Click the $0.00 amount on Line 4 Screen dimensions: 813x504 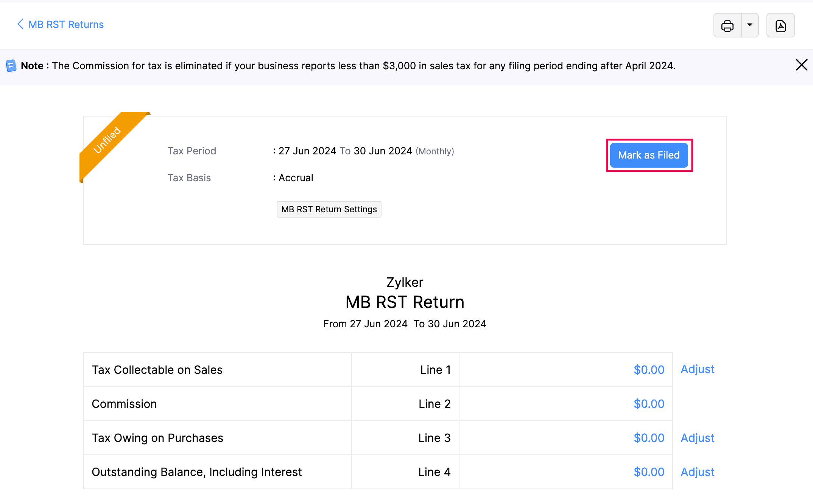click(x=649, y=472)
